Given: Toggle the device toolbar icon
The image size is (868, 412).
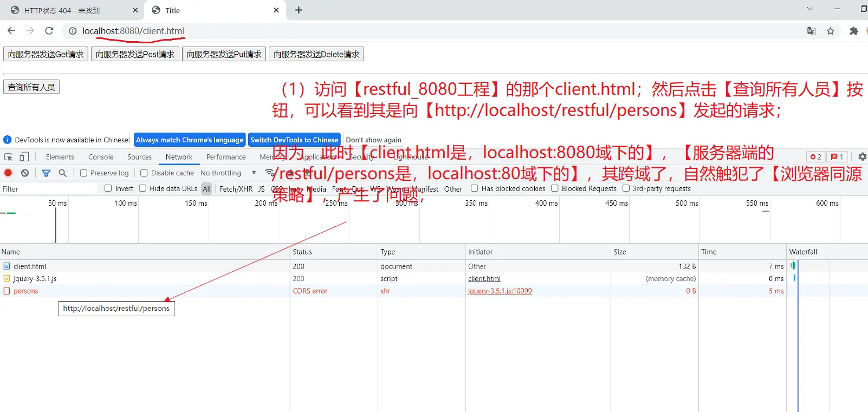Looking at the screenshot, I should point(24,157).
